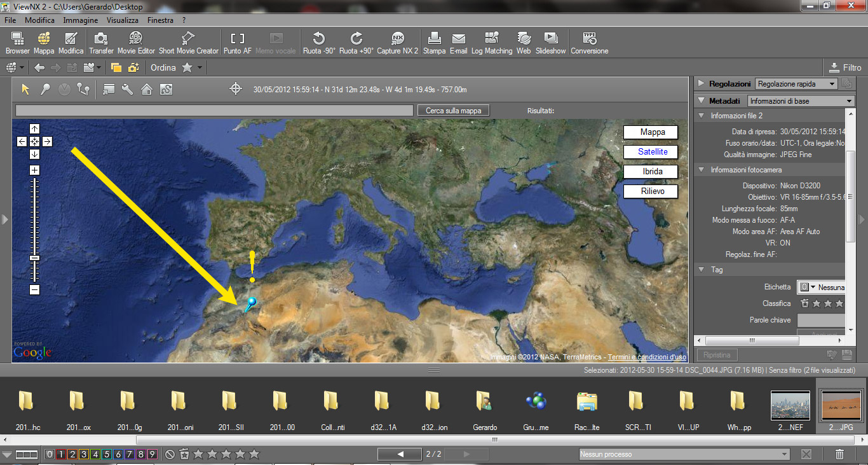Screen dimensions: 868x465
Task: Click map zoom in plus button
Action: tap(34, 170)
